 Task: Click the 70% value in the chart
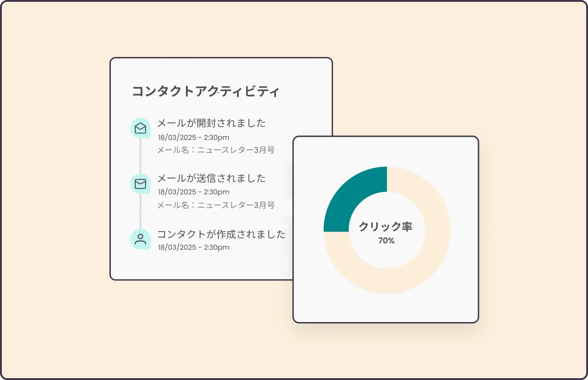pos(386,241)
